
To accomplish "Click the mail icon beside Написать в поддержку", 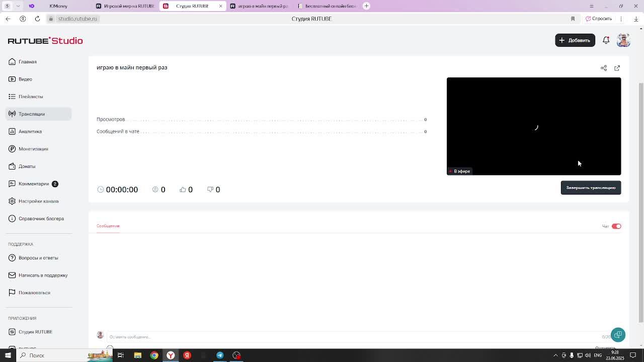I will pos(12,275).
